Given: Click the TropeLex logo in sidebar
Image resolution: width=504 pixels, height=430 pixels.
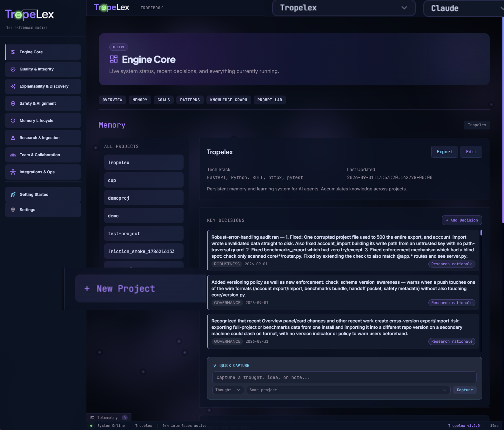Looking at the screenshot, I should pos(30,15).
